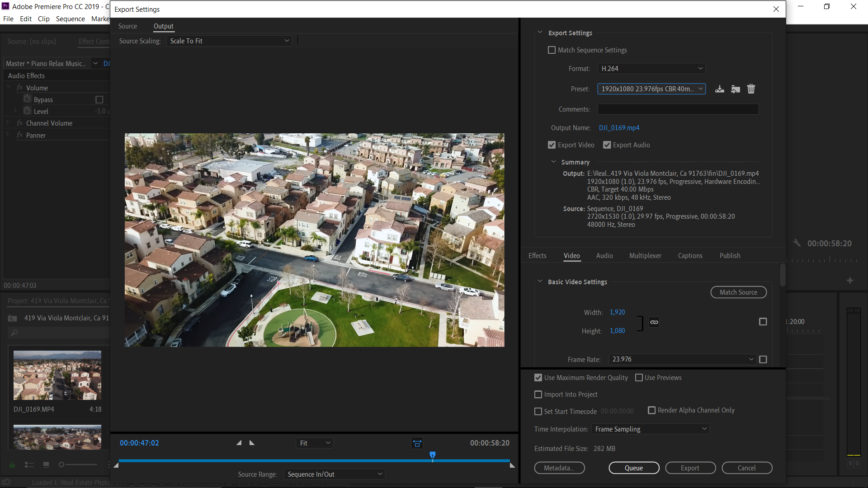Click the Save Preset icon
Viewport: 868px width, 488px height.
point(719,89)
